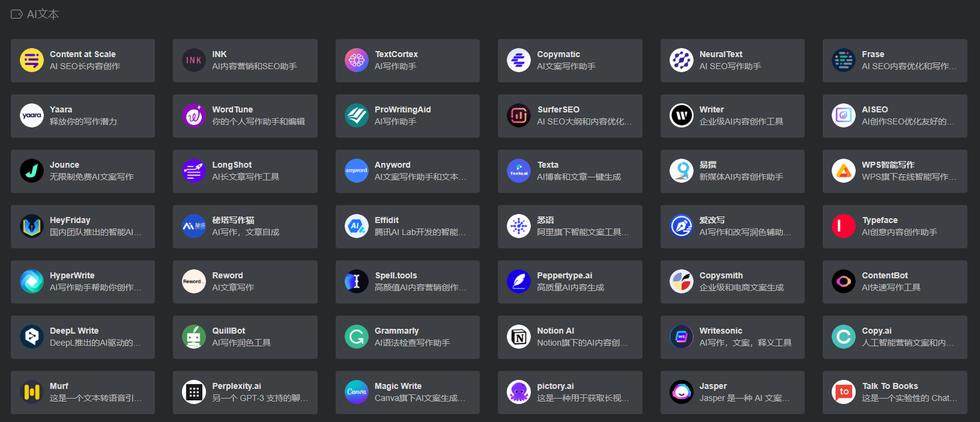Screen dimensions: 980x422
Task: Click the text '释放你的写作潜力'
Action: click(x=83, y=121)
